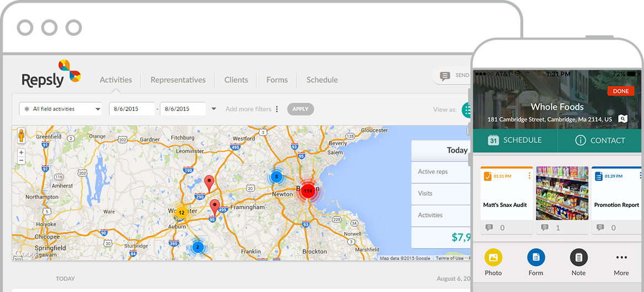Click the Activities stats row
Viewport: 644px width, 292px height.
(441, 215)
